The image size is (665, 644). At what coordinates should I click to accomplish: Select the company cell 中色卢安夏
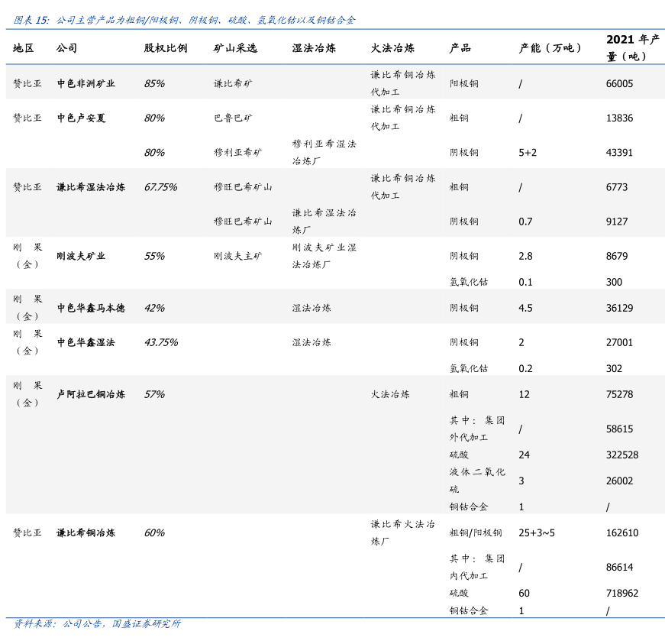pos(81,118)
